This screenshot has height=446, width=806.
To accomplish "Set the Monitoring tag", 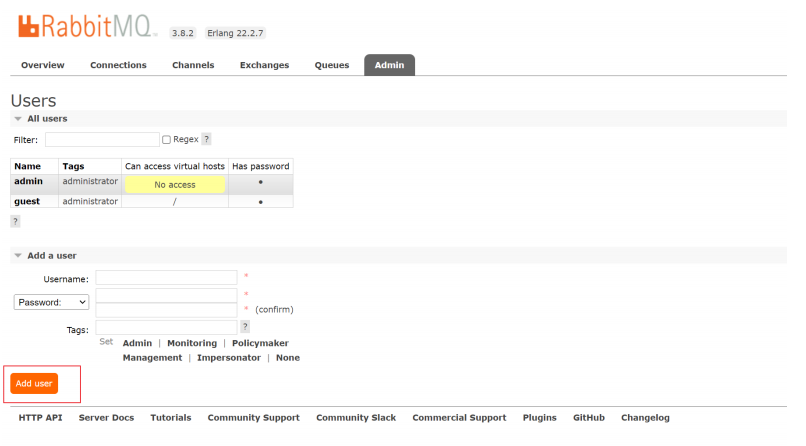I will (x=192, y=343).
